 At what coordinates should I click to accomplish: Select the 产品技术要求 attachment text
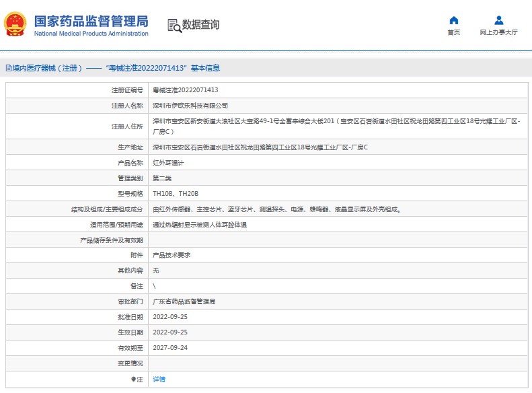click(x=172, y=255)
